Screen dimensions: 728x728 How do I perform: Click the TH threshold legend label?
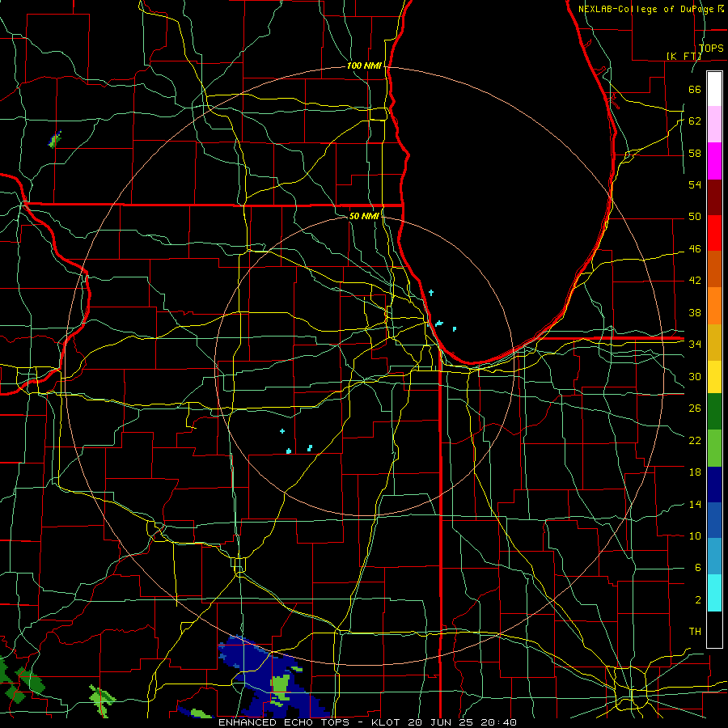(x=695, y=631)
